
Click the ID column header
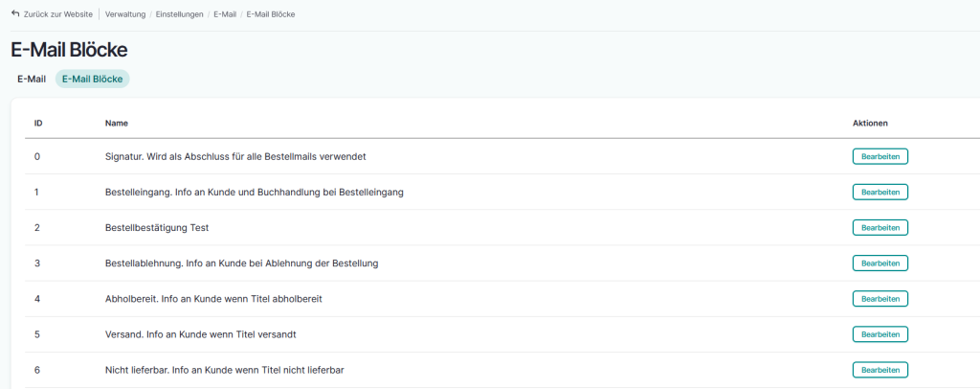click(38, 124)
